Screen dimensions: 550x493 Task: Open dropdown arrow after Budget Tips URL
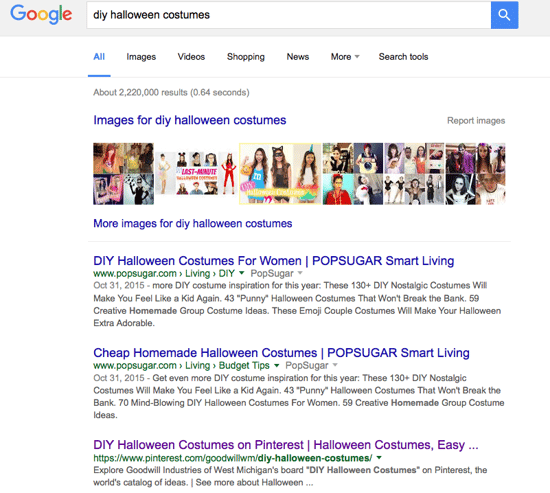coord(276,365)
